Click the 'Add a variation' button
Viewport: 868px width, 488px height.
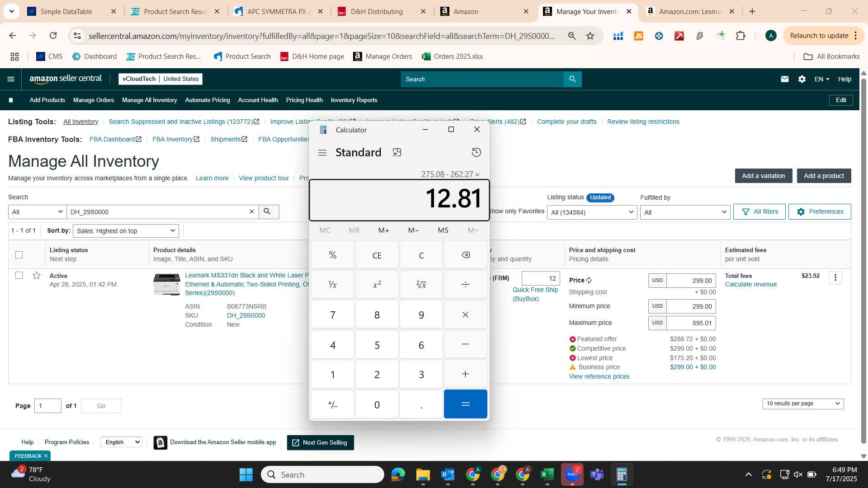pyautogui.click(x=764, y=176)
